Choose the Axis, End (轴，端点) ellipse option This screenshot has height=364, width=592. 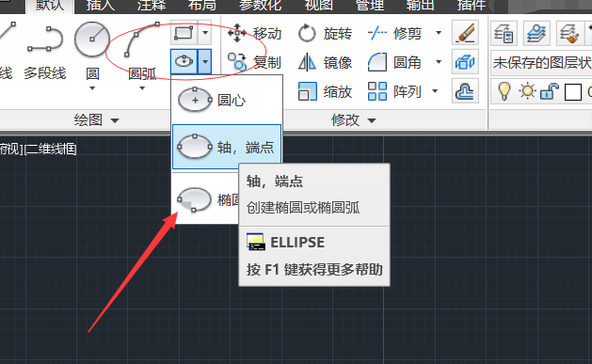pos(227,147)
